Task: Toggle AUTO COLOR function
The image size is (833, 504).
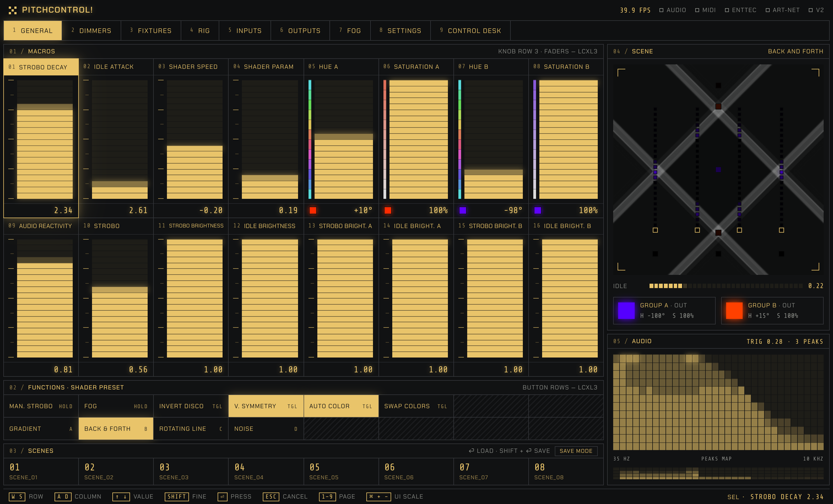Action: [x=341, y=406]
